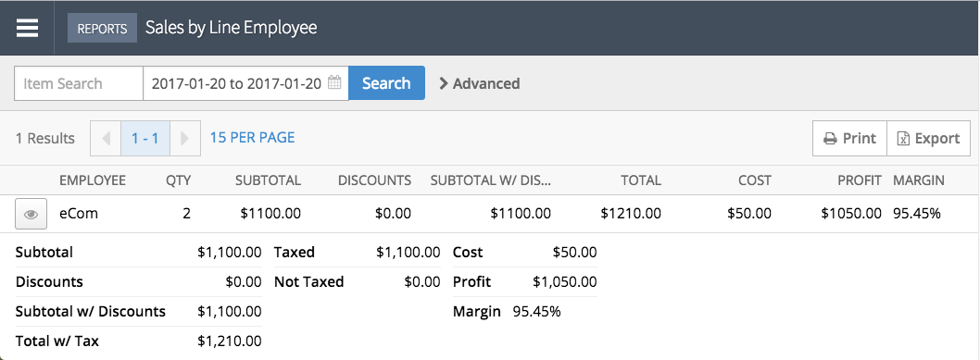Export the report to spreadsheet
Image resolution: width=980 pixels, height=360 pixels.
pyautogui.click(x=928, y=139)
